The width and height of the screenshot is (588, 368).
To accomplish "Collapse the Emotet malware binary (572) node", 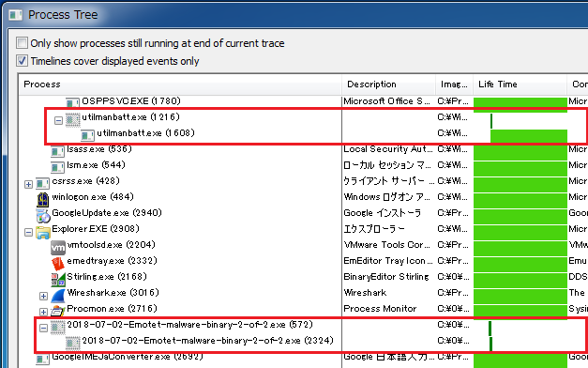I will pos(43,328).
